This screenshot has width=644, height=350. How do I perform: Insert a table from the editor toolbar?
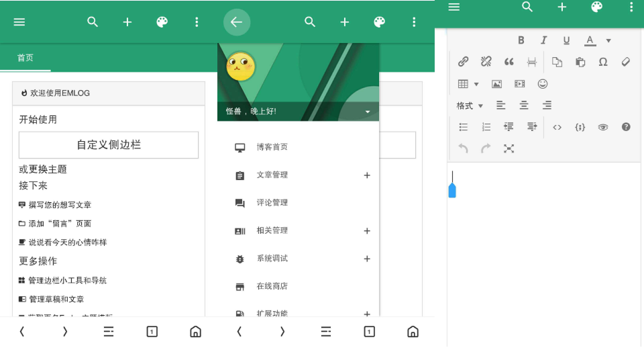pyautogui.click(x=463, y=84)
